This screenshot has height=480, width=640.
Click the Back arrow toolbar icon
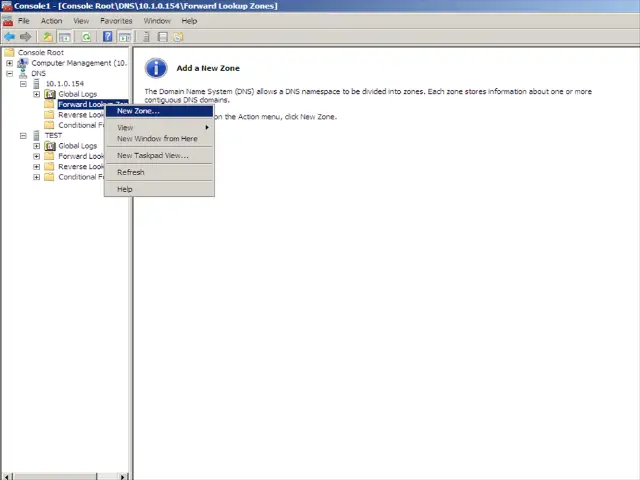pyautogui.click(x=9, y=37)
